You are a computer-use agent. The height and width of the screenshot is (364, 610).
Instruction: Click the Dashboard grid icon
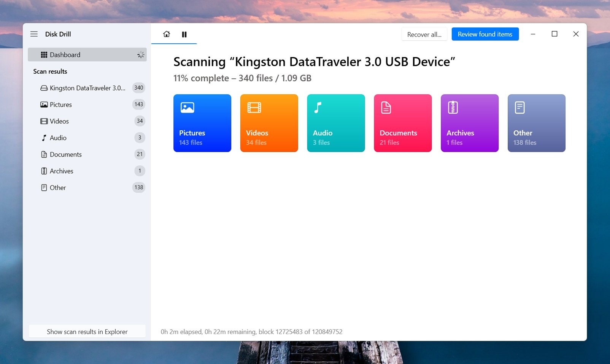pos(44,55)
